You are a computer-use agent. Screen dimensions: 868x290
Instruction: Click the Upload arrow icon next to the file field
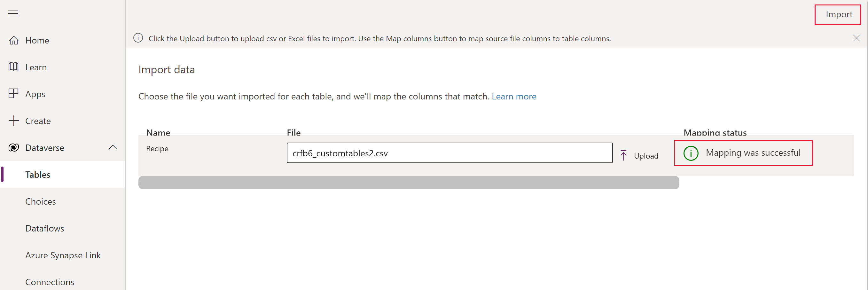624,155
